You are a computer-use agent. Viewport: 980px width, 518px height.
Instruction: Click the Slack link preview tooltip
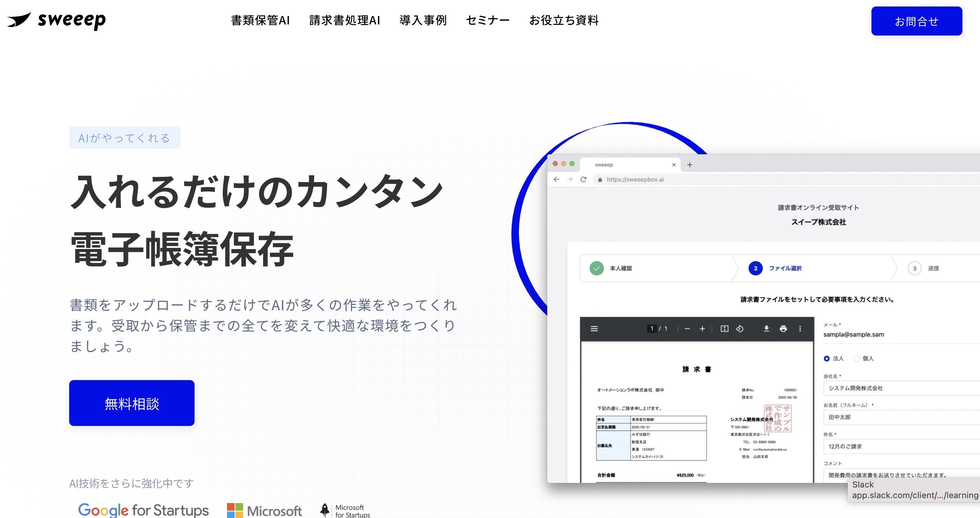tap(914, 490)
